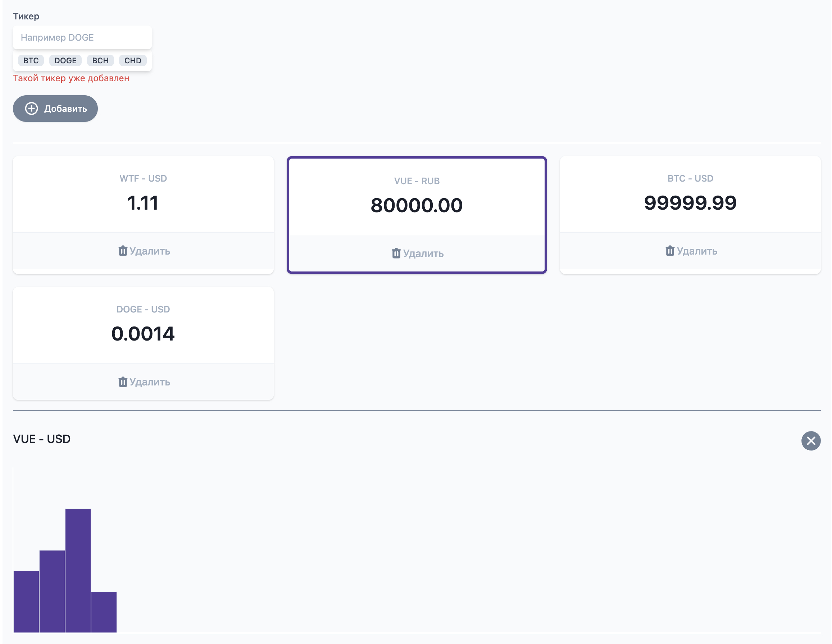Choose the DOGE suggestion chip

65,60
